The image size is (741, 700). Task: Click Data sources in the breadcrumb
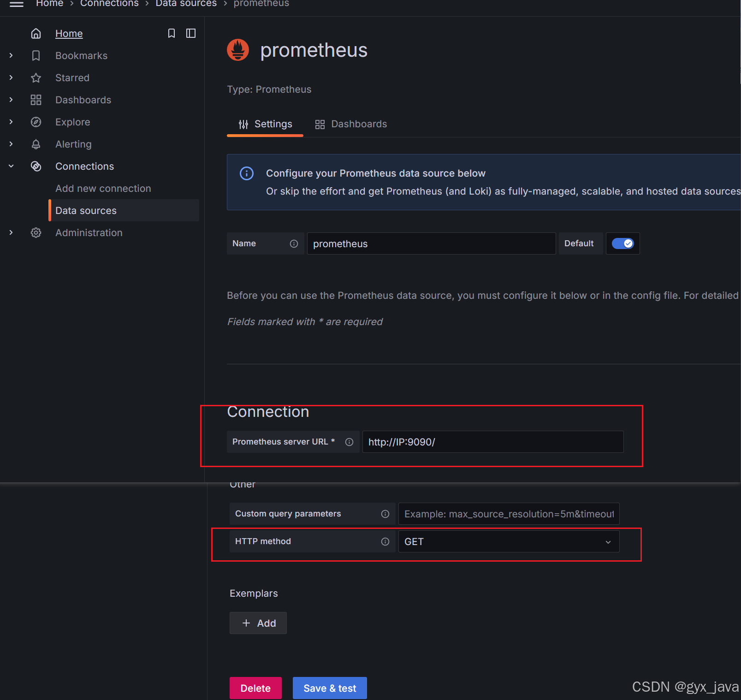pos(186,4)
